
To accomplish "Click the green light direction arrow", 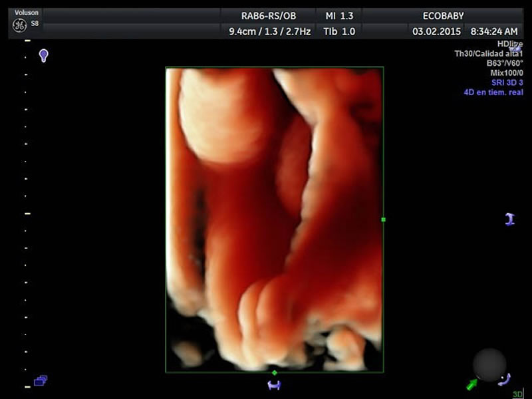I will coord(472,383).
